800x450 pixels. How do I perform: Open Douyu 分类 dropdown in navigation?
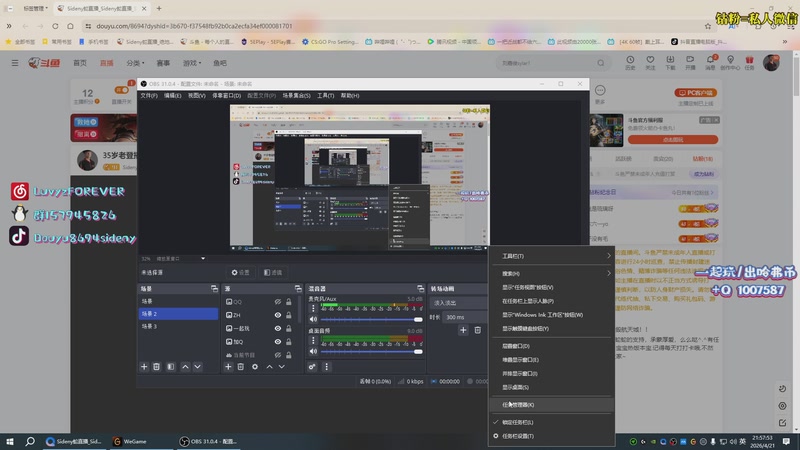coord(135,63)
